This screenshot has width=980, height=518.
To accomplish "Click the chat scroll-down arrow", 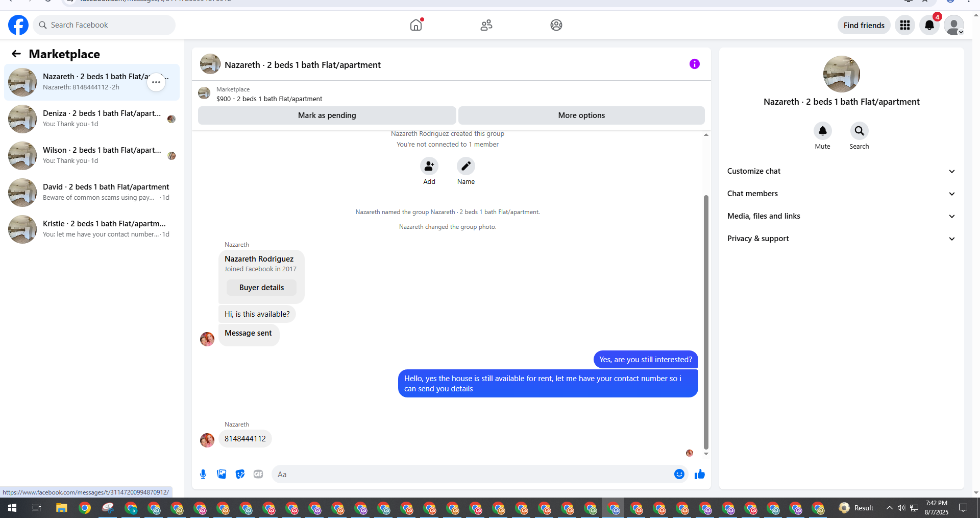I will [706, 454].
